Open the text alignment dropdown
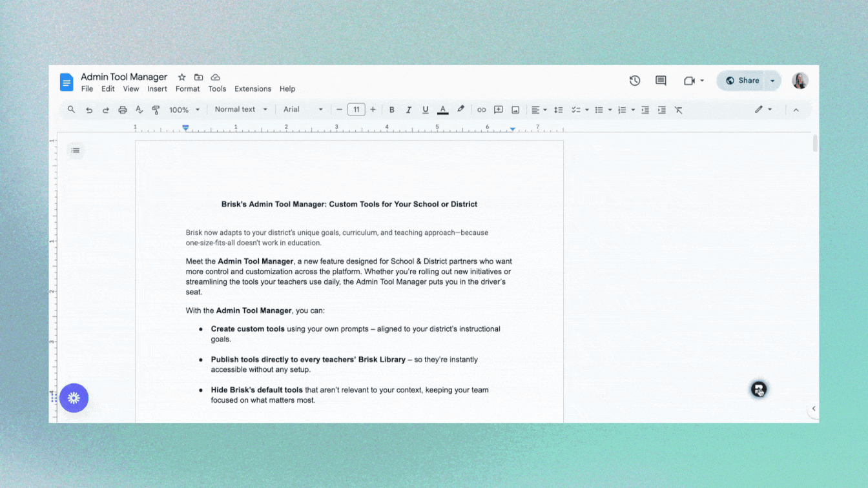Screen dimensions: 868x488 pyautogui.click(x=539, y=110)
